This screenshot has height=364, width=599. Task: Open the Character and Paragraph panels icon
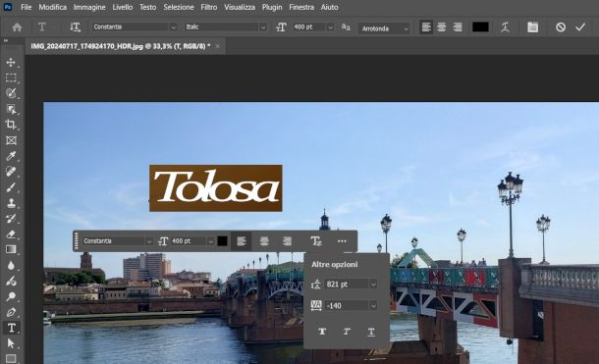click(532, 27)
